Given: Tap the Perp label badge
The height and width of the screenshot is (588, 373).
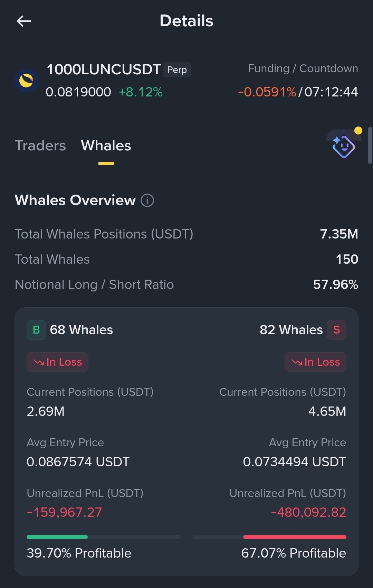Looking at the screenshot, I should pos(177,70).
